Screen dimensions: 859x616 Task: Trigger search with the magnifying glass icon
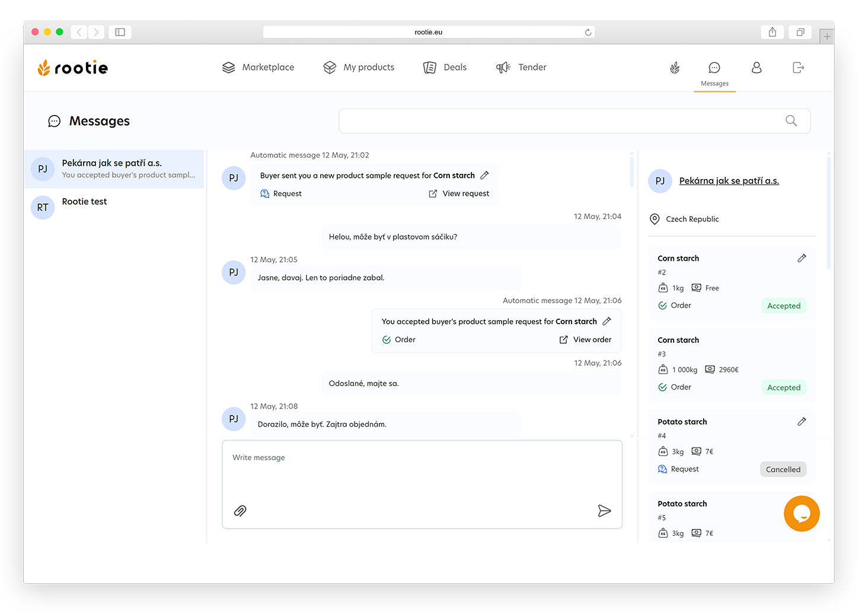coord(791,120)
